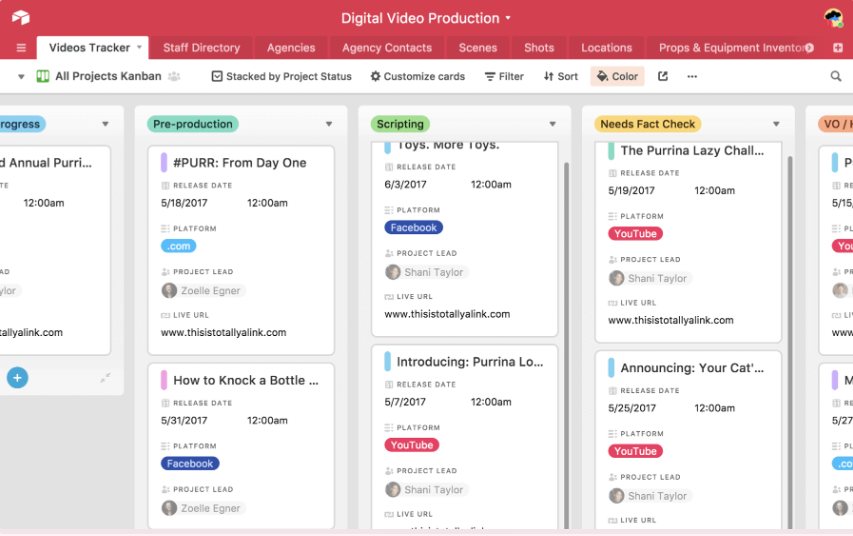Click the Airtable logo icon
The image size is (853, 536).
(x=21, y=17)
